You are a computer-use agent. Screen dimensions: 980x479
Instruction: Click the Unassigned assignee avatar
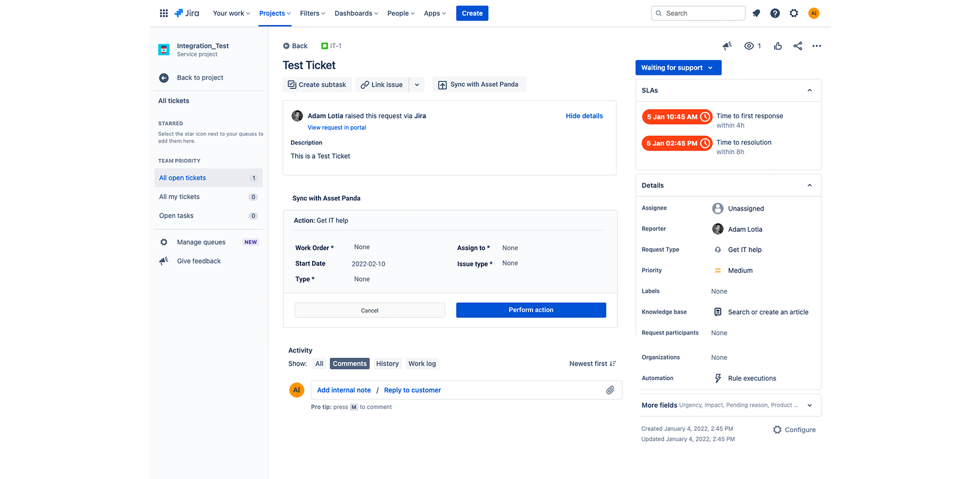tap(718, 208)
